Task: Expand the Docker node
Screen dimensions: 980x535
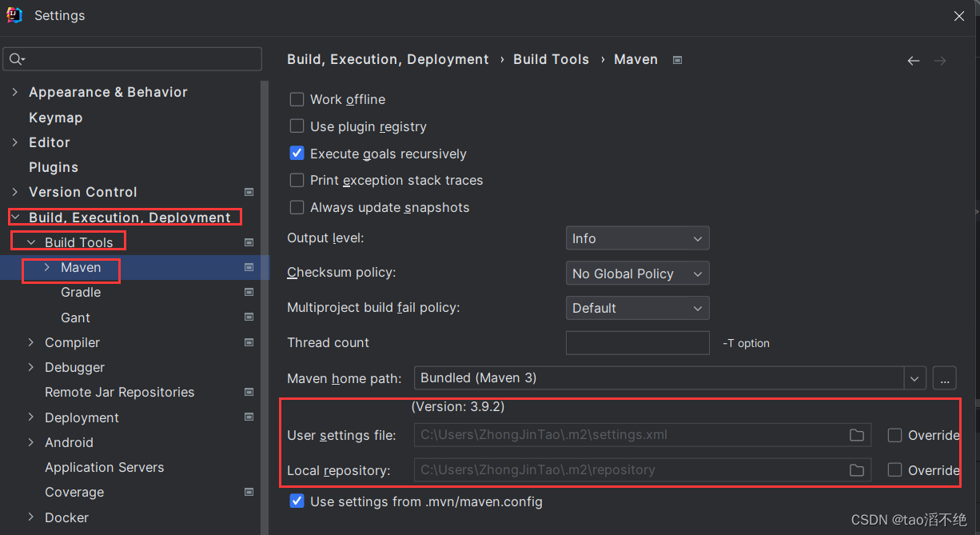Action: coord(31,517)
